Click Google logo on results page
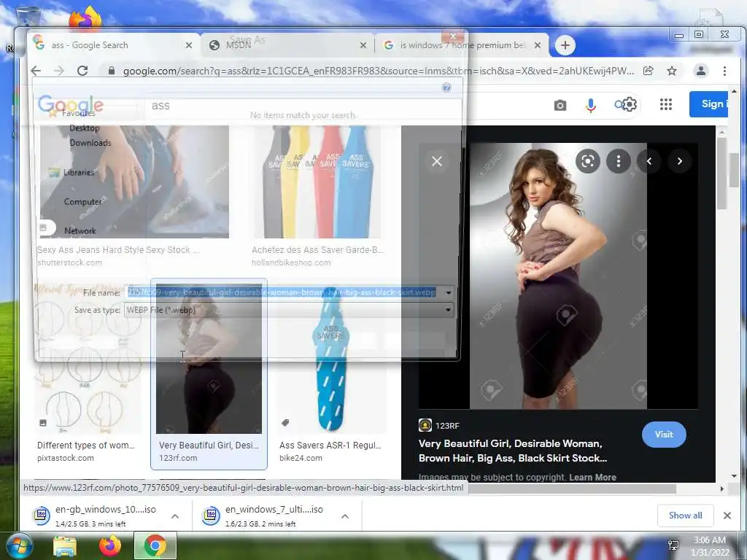Viewport: 747px width, 560px height. [x=71, y=104]
